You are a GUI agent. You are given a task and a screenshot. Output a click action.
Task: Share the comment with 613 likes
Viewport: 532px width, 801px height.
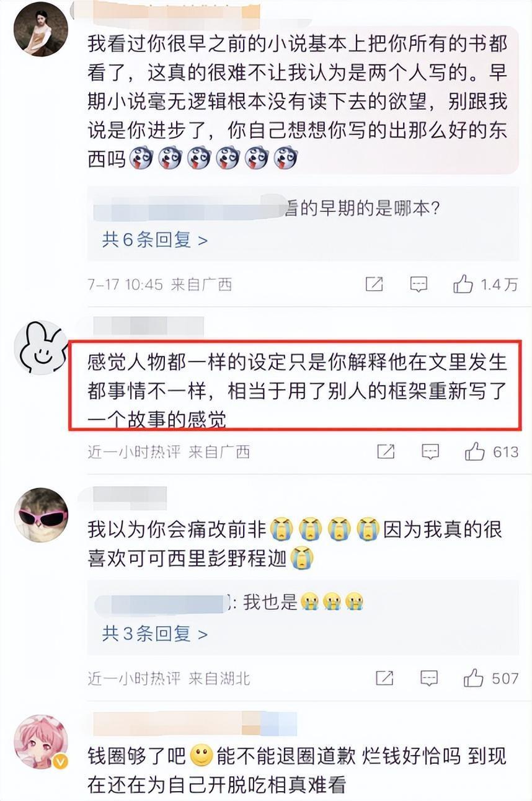point(386,451)
